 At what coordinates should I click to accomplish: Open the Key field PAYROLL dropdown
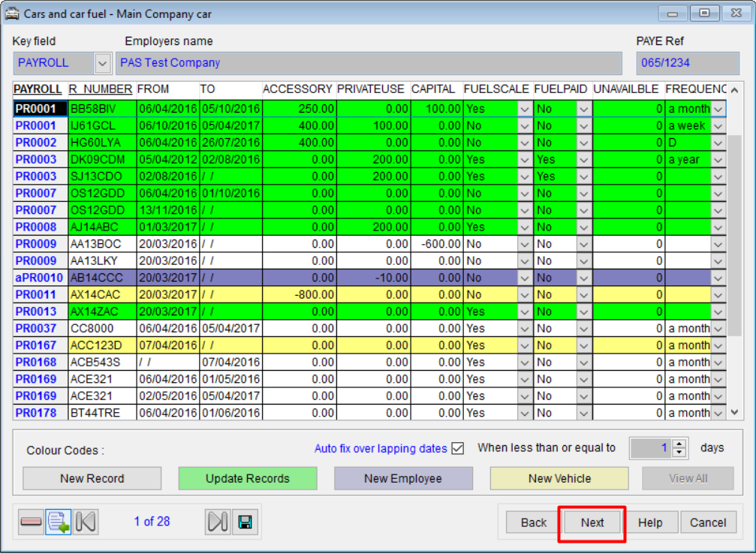(x=102, y=63)
